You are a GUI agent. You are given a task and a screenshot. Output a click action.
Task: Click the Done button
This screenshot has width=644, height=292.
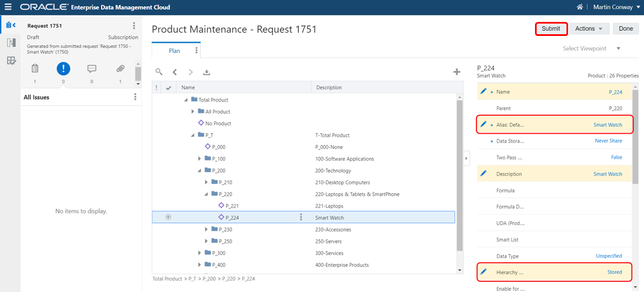626,29
